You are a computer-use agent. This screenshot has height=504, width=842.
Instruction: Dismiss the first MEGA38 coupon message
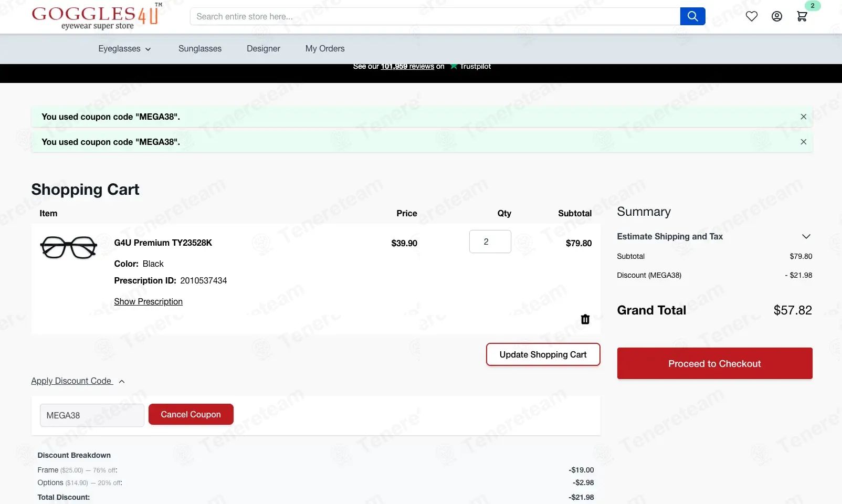803,117
